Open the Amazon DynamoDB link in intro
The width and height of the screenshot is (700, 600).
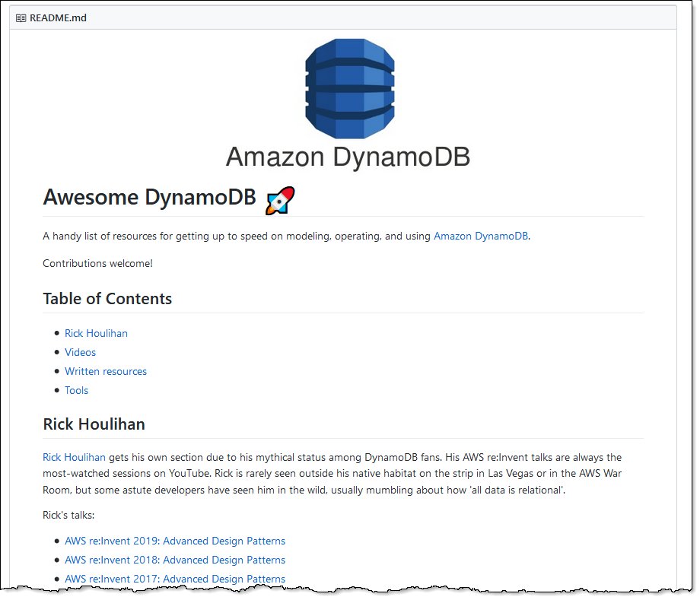point(481,236)
